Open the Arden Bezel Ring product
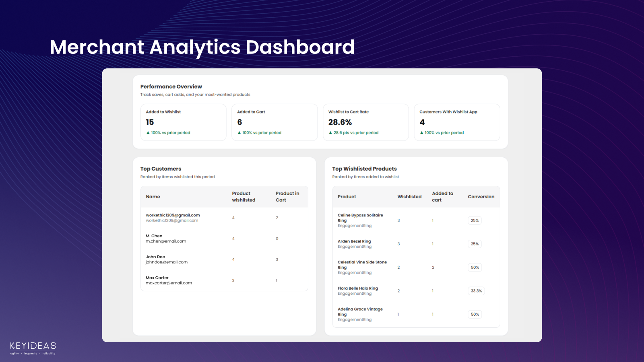Image resolution: width=644 pixels, height=362 pixels. point(354,241)
